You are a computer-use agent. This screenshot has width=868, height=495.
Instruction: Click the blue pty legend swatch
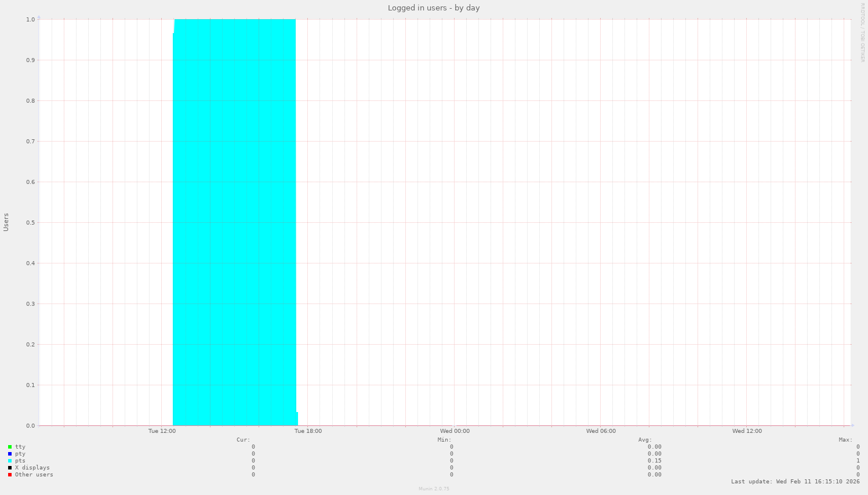coord(10,454)
